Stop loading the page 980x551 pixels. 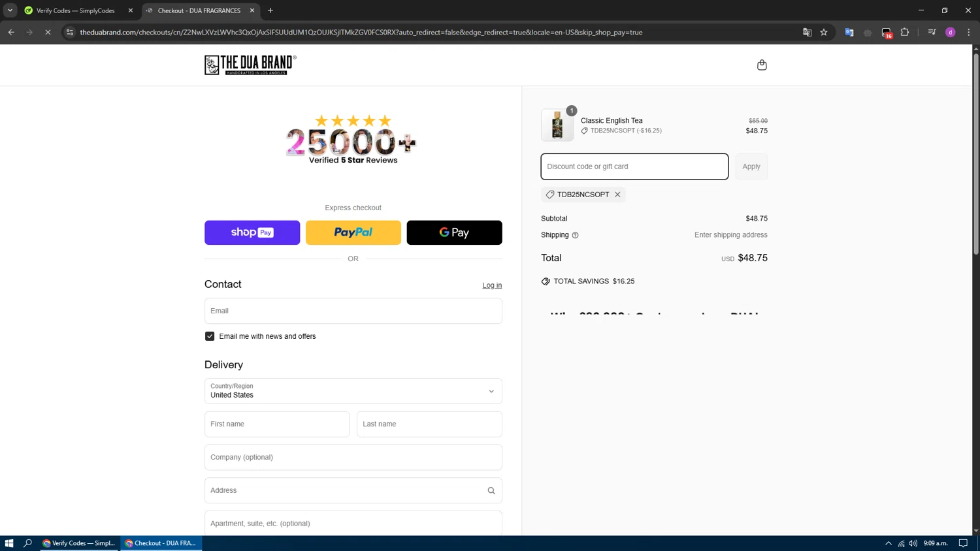pos(48,32)
